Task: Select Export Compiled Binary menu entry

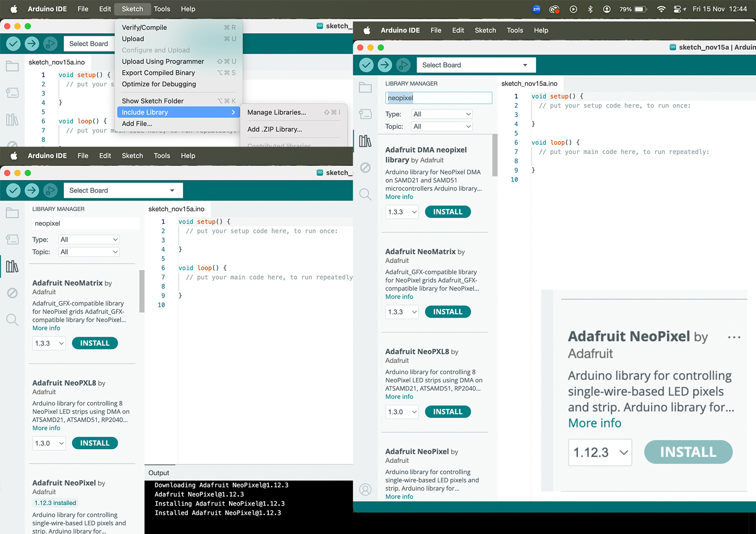Action: pyautogui.click(x=179, y=73)
